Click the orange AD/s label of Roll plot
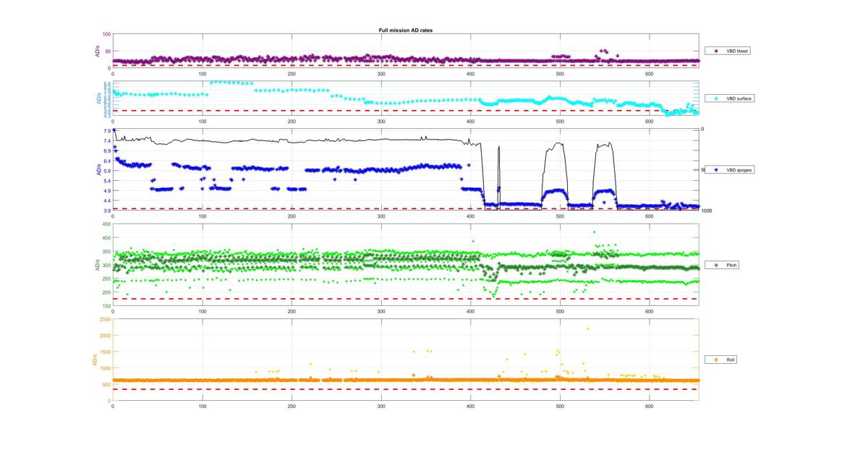868x450 pixels. point(94,360)
